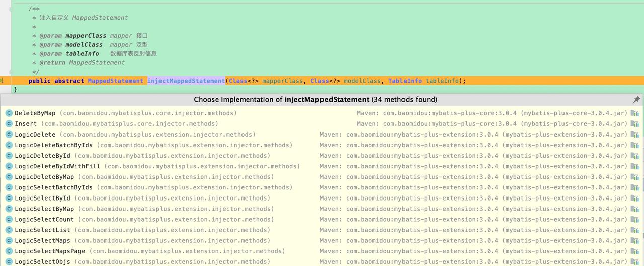Open the LogicDeleteByIdWithFill implementation
This screenshot has width=644, height=266.
(57, 166)
